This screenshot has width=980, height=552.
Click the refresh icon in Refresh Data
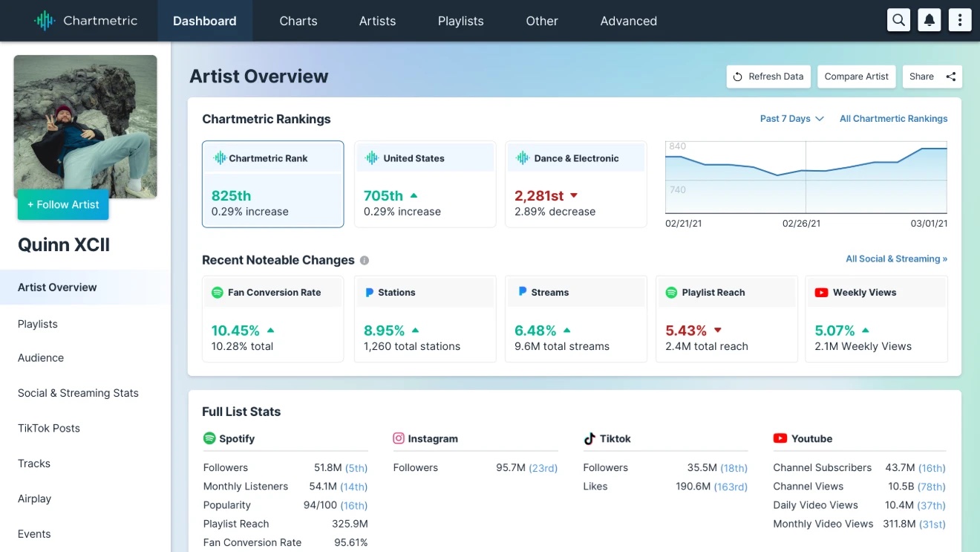click(738, 77)
